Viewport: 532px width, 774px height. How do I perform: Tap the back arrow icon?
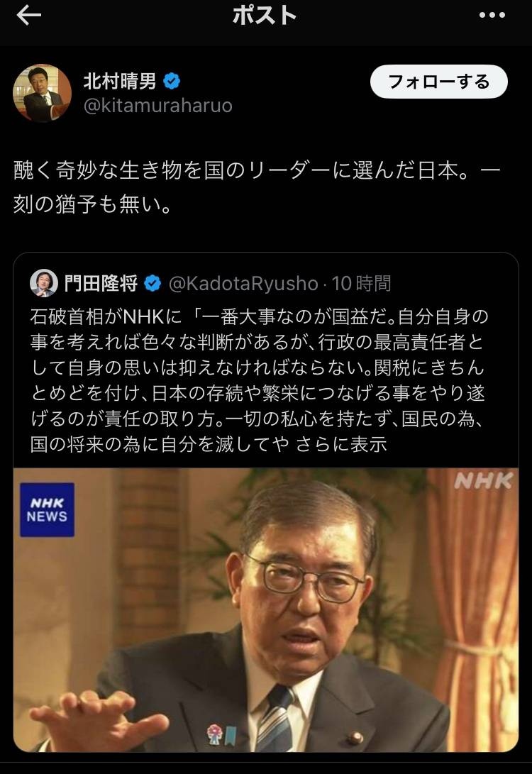click(28, 16)
